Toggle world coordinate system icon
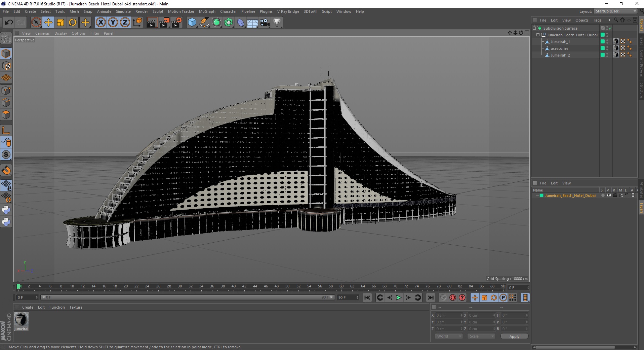This screenshot has width=644, height=350. 137,23
